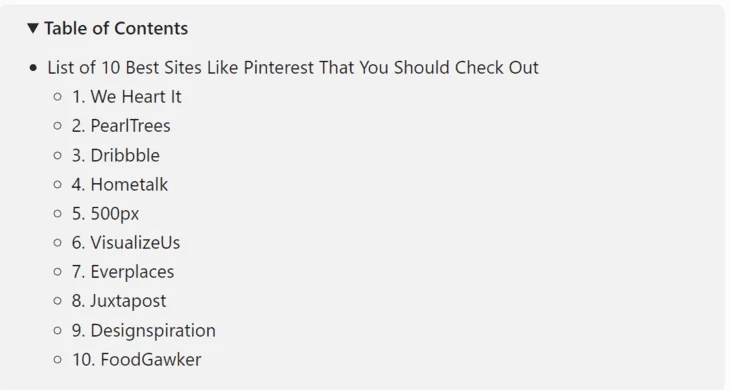
Task: Select the Hometalk contents link
Action: coord(120,185)
